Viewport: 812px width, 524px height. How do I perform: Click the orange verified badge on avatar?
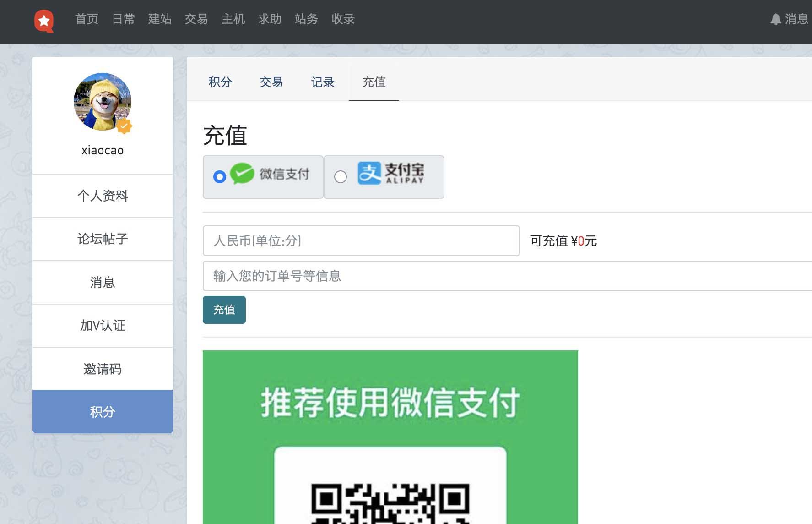(x=124, y=126)
